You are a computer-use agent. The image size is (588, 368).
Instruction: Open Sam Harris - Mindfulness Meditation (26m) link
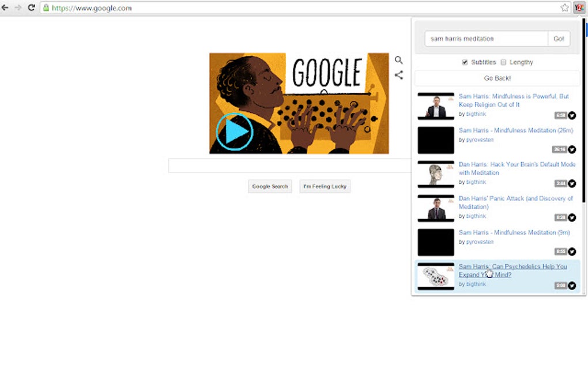click(516, 130)
